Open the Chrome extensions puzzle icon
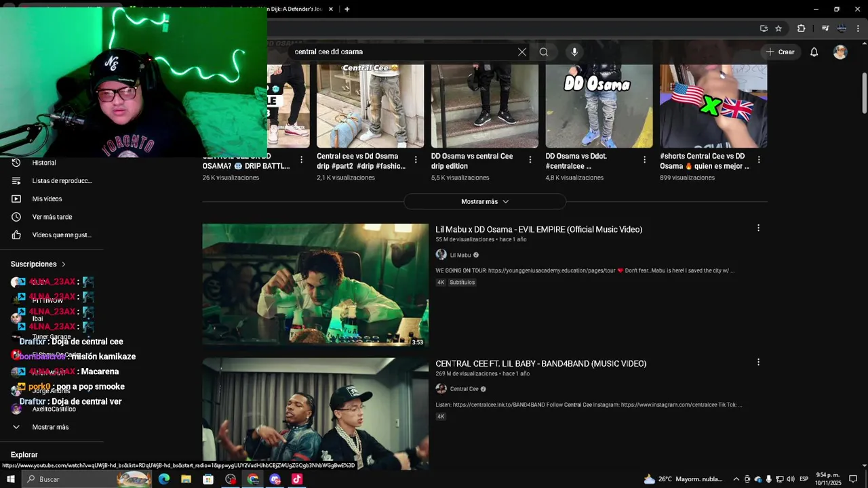868x488 pixels. pyautogui.click(x=801, y=28)
